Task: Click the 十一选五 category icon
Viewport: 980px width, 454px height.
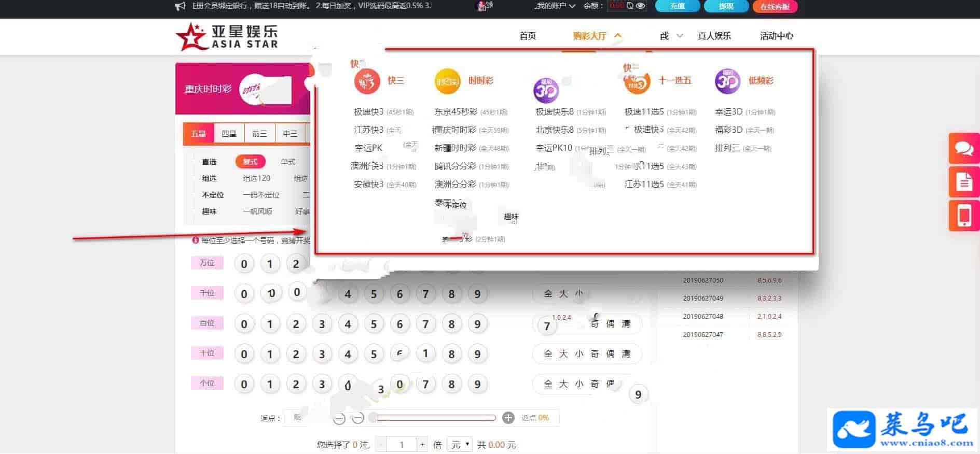Action: tap(637, 82)
